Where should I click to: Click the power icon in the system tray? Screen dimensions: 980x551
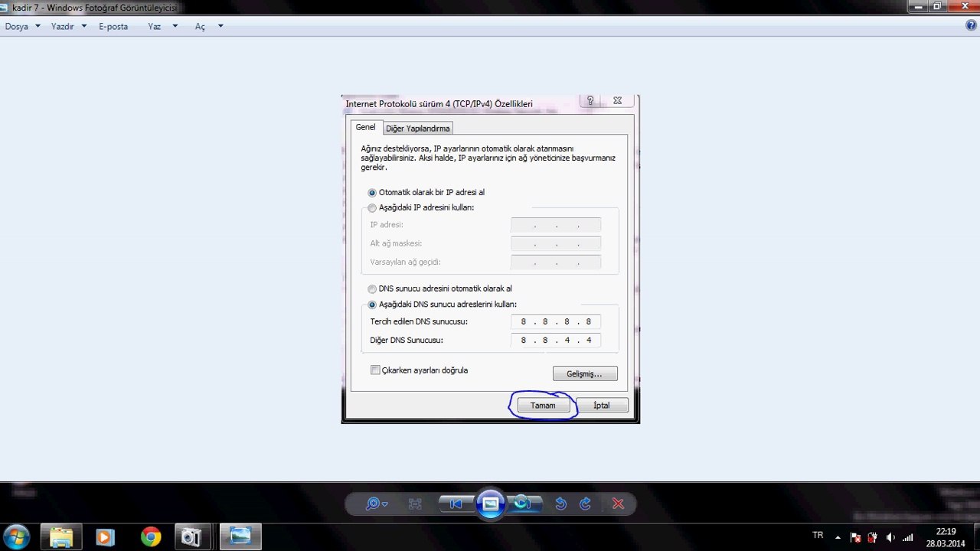pyautogui.click(x=872, y=537)
